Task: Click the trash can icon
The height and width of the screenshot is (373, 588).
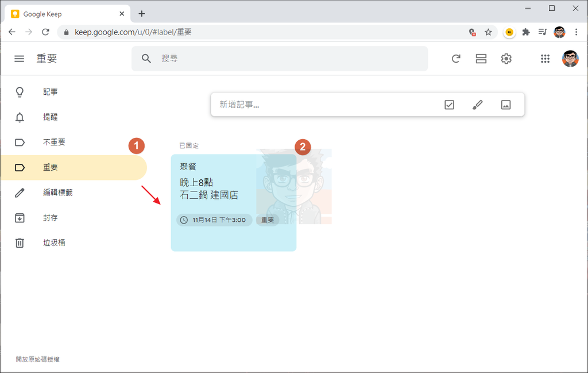Action: pos(20,243)
